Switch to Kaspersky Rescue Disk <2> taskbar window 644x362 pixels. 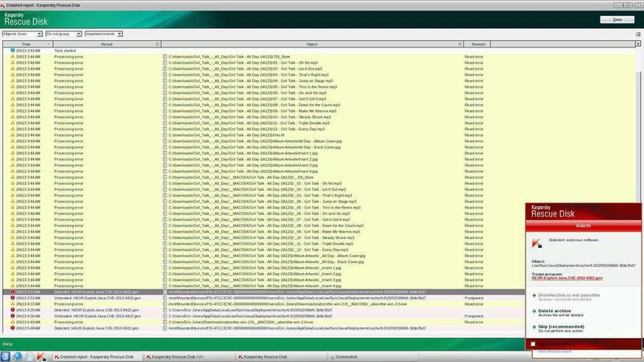(x=189, y=356)
